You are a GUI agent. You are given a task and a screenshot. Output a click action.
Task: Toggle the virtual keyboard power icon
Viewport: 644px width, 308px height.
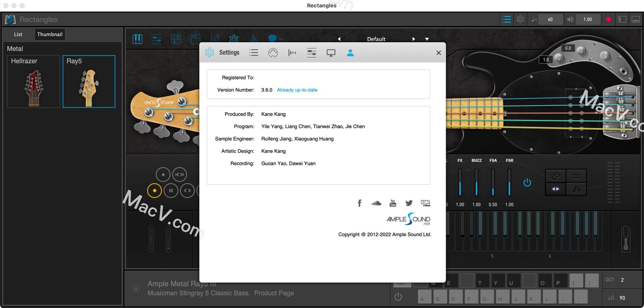pos(398,297)
